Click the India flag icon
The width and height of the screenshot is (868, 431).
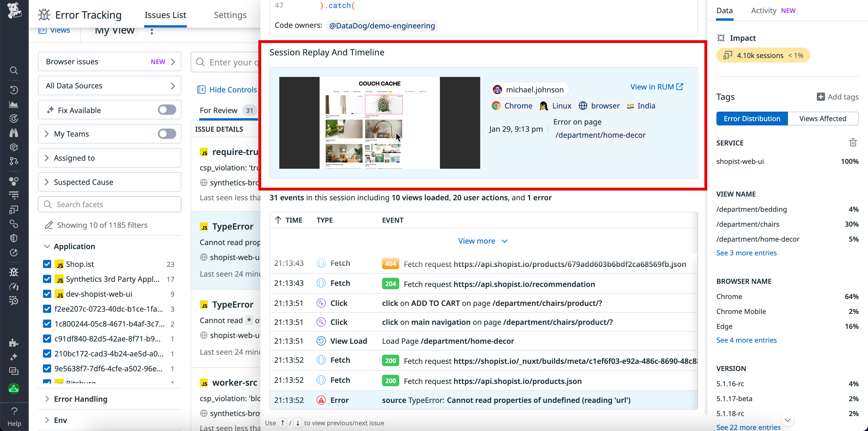630,106
